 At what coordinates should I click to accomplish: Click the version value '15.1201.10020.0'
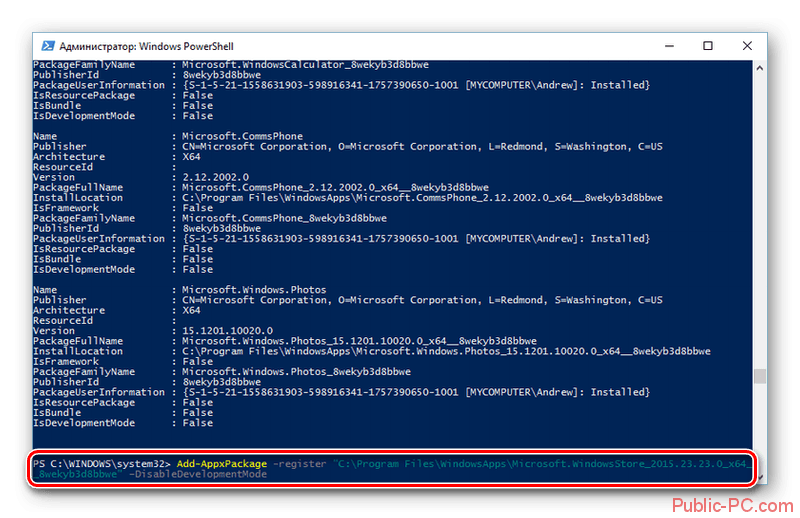coord(228,331)
